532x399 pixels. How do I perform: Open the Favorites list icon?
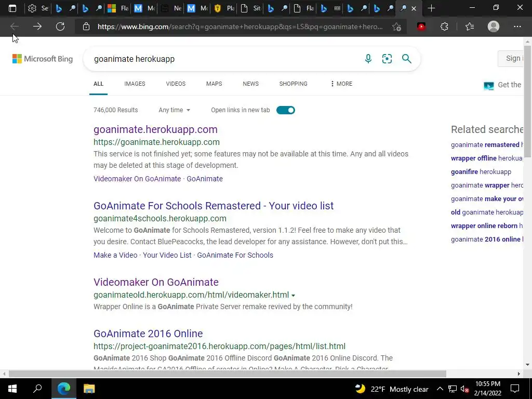(470, 26)
